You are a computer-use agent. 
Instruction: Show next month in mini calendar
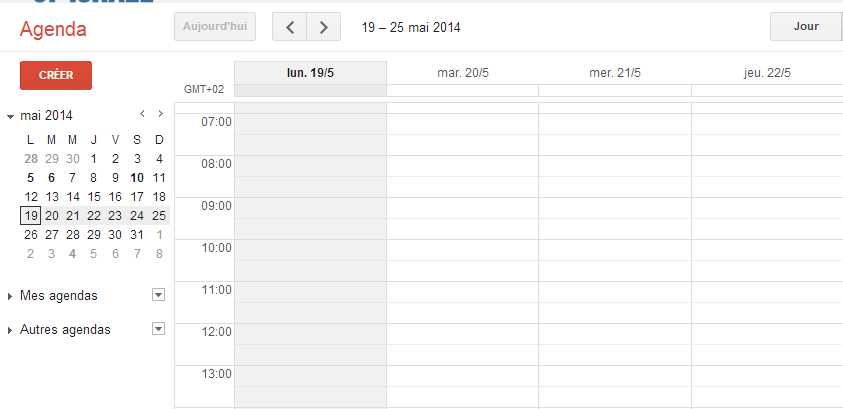click(160, 113)
